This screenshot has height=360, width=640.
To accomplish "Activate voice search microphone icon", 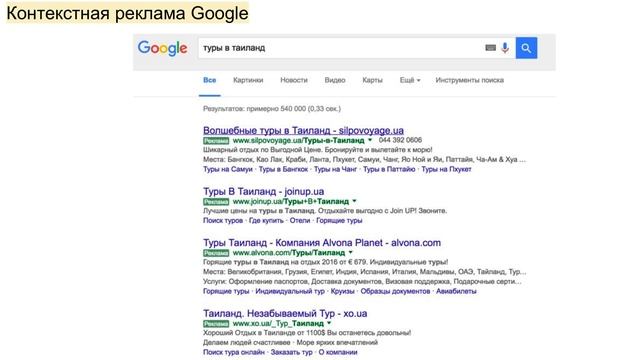I will pos(505,48).
